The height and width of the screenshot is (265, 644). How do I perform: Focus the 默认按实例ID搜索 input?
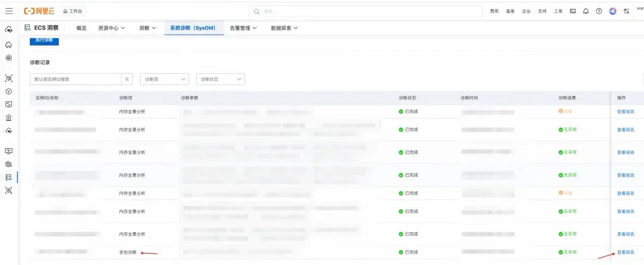pyautogui.click(x=76, y=79)
